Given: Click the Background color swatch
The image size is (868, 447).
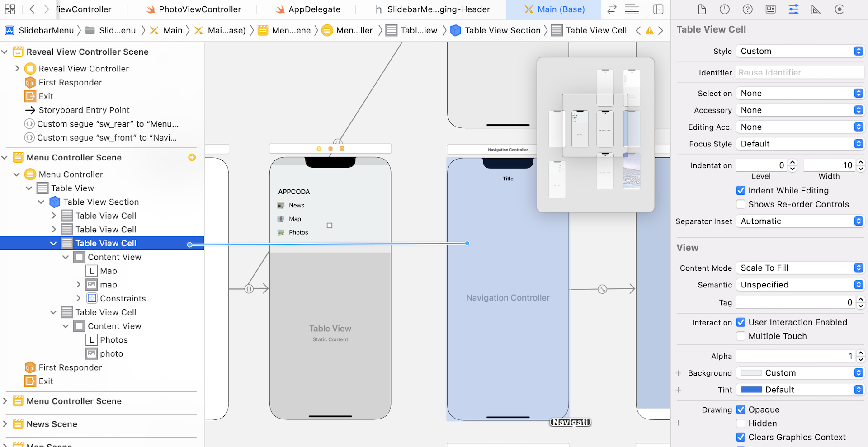Looking at the screenshot, I should 751,373.
